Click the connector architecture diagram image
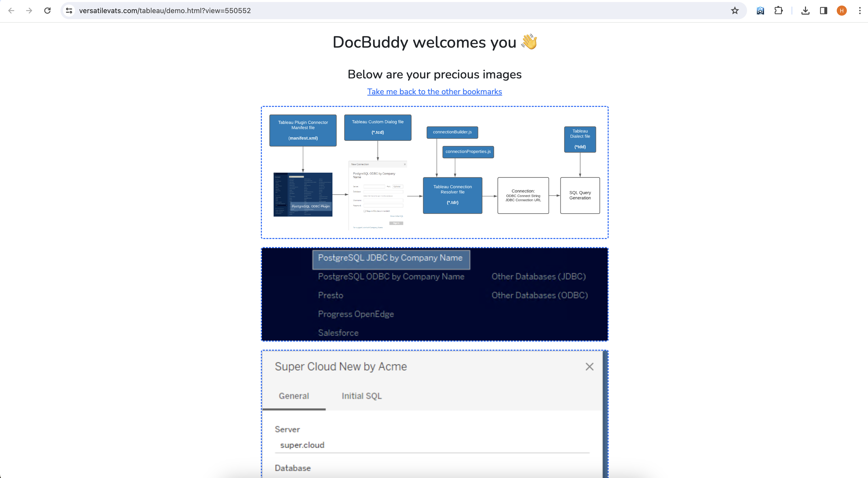The height and width of the screenshot is (478, 868). 434,172
